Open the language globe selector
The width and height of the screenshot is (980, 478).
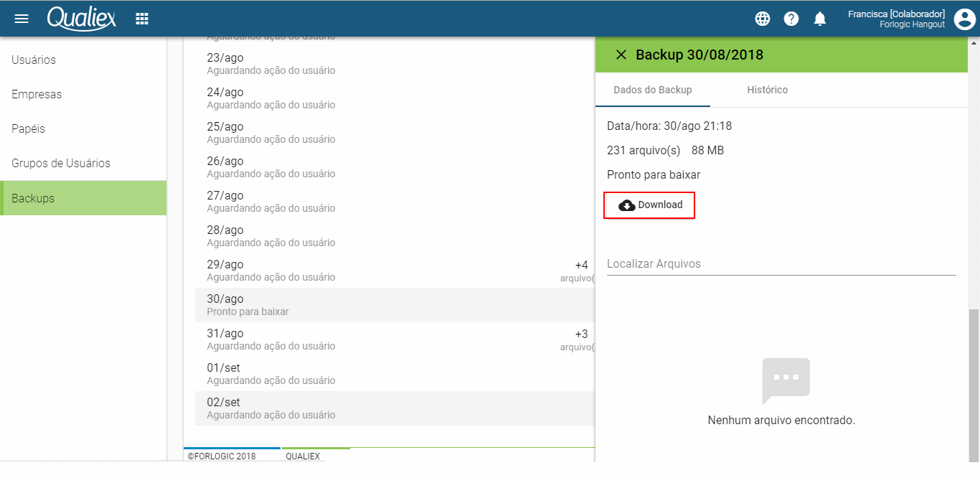point(763,19)
